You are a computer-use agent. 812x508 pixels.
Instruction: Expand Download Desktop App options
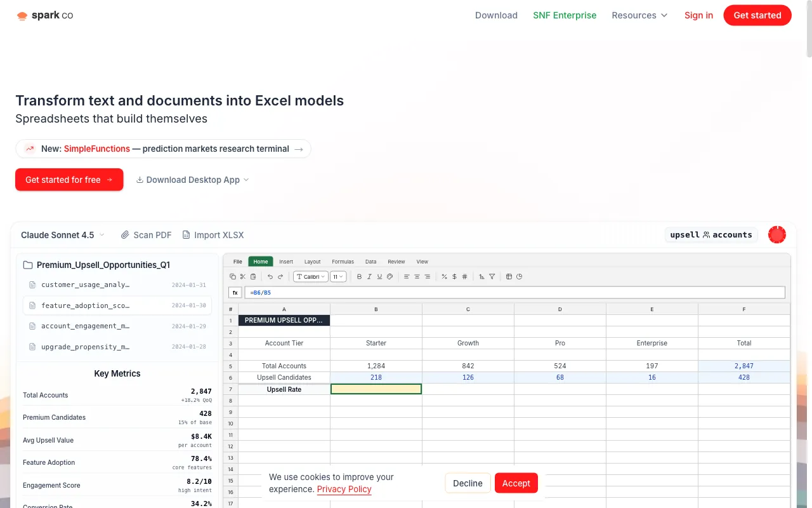click(193, 180)
